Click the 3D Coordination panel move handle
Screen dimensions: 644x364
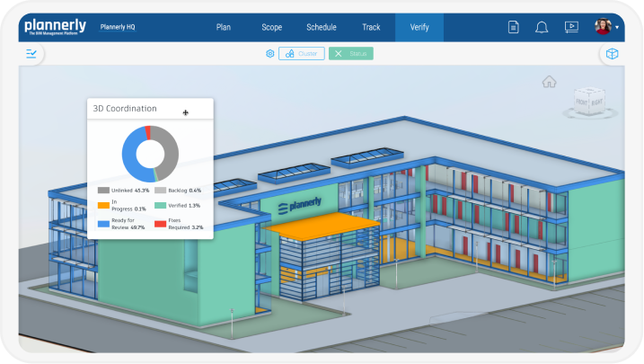point(186,112)
